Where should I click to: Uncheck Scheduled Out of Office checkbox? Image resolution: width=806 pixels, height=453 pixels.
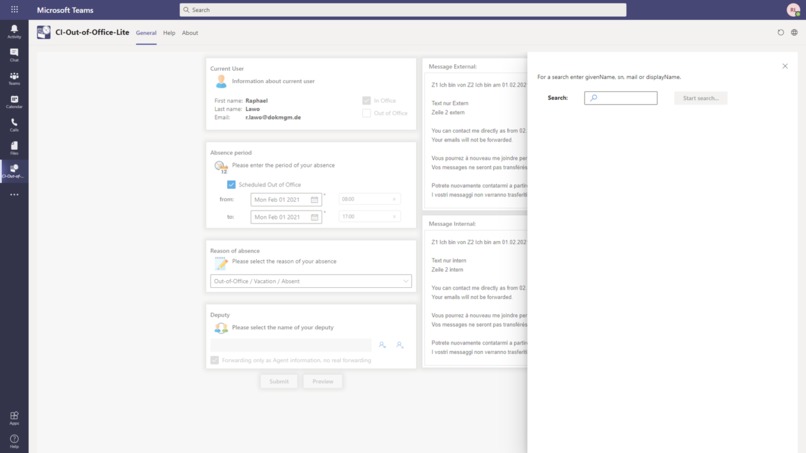[x=231, y=185]
